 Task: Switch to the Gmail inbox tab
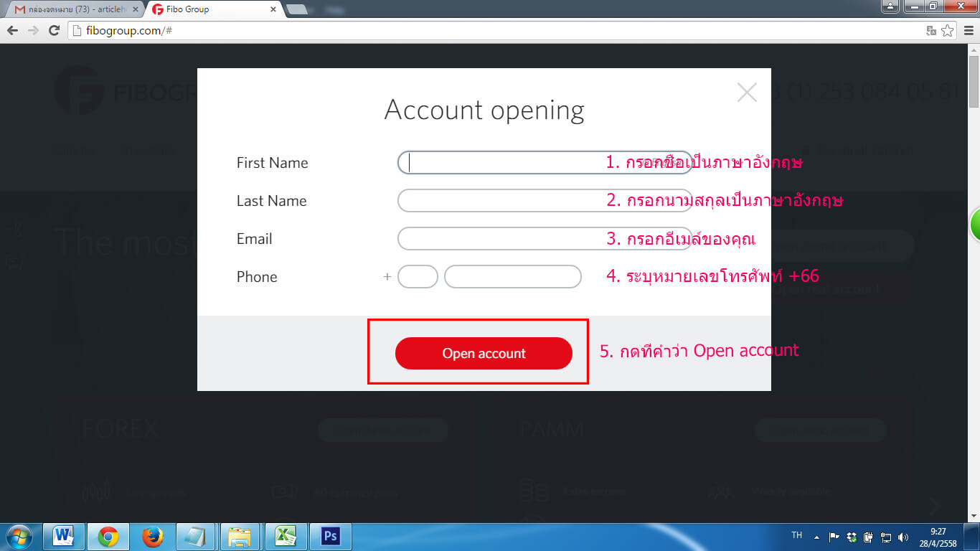point(72,9)
